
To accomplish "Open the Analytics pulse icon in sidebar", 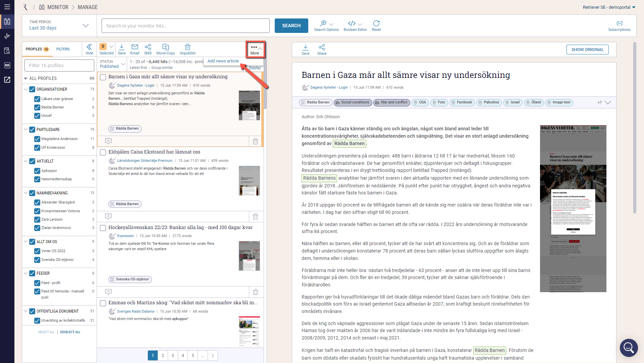I will 7,36.
